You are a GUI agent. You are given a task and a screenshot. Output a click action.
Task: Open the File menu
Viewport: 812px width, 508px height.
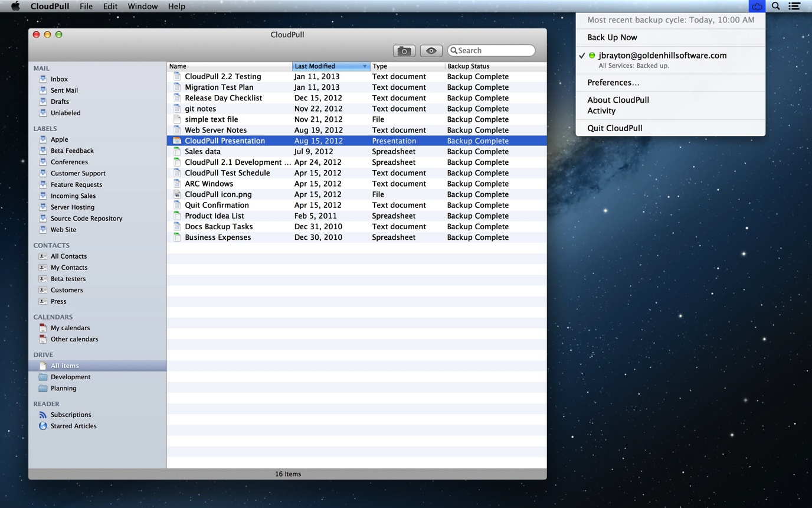tap(86, 6)
